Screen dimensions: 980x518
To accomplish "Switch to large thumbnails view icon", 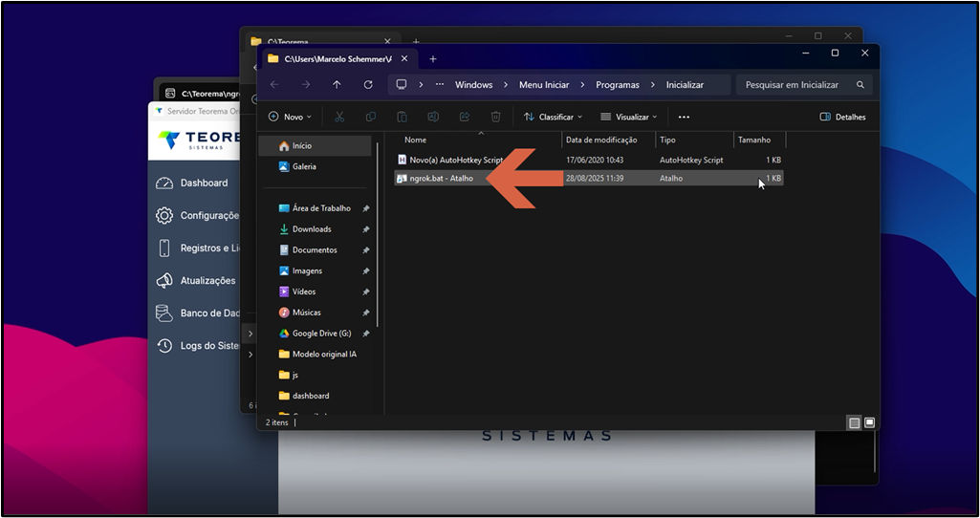I will click(x=869, y=423).
